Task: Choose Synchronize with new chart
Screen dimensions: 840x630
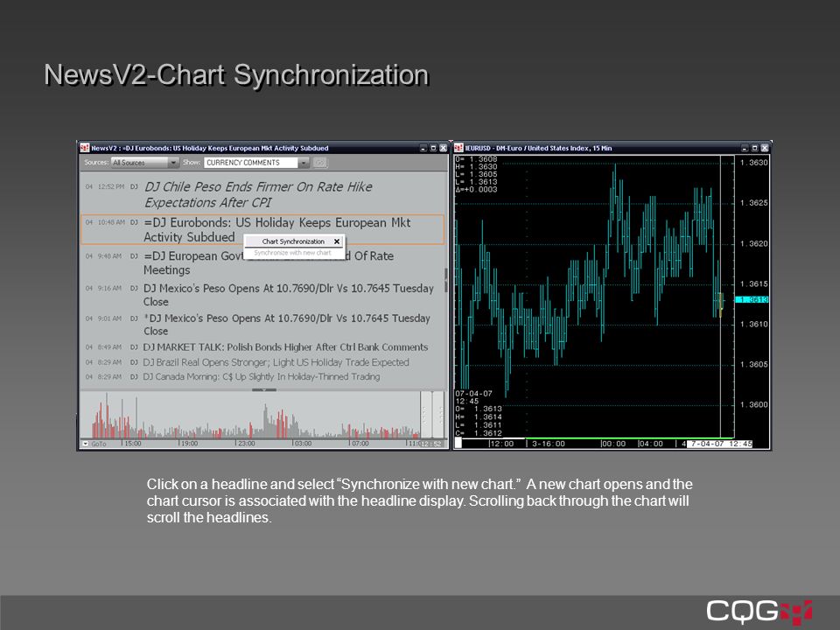Action: tap(292, 253)
